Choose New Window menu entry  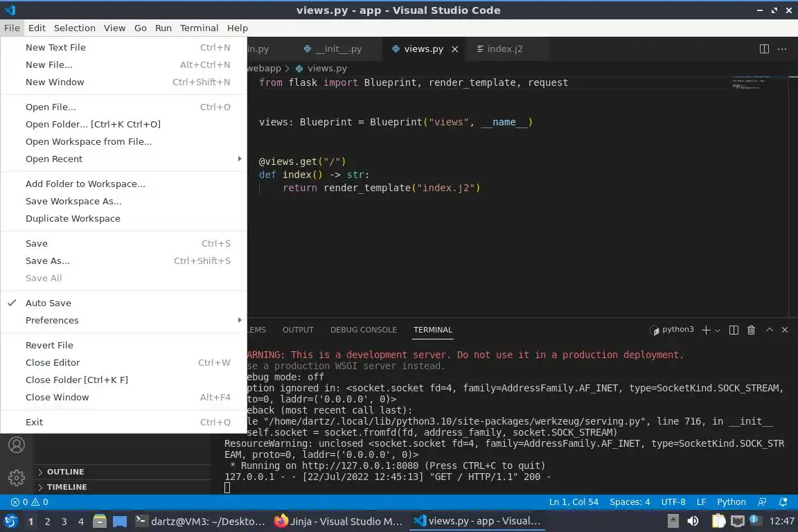124,82
